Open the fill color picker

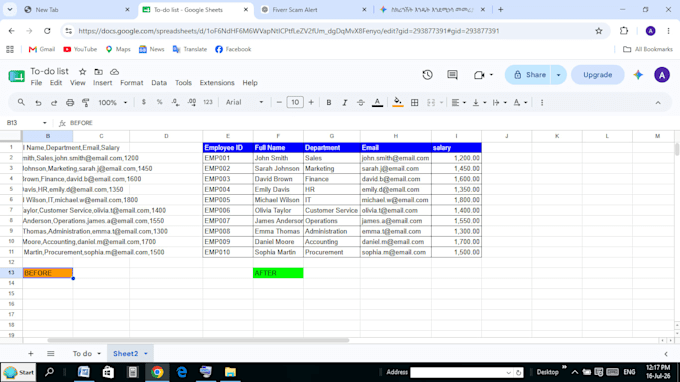pyautogui.click(x=397, y=102)
